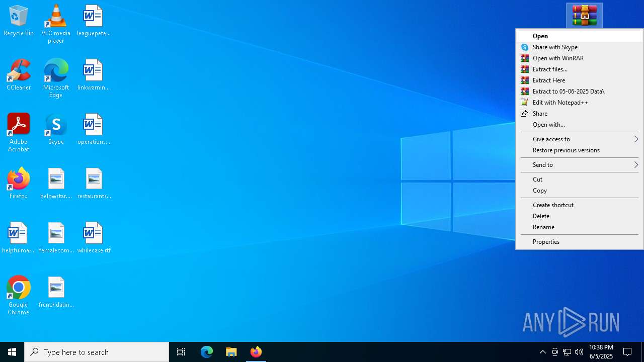Image resolution: width=644 pixels, height=362 pixels.
Task: Select the VLC media player shortcut
Action: click(56, 24)
